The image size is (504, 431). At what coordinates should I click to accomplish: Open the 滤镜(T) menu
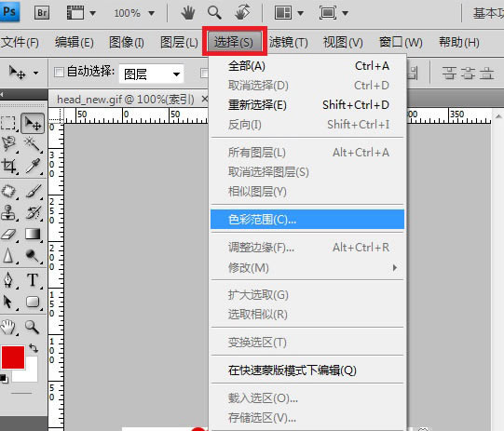tap(288, 43)
